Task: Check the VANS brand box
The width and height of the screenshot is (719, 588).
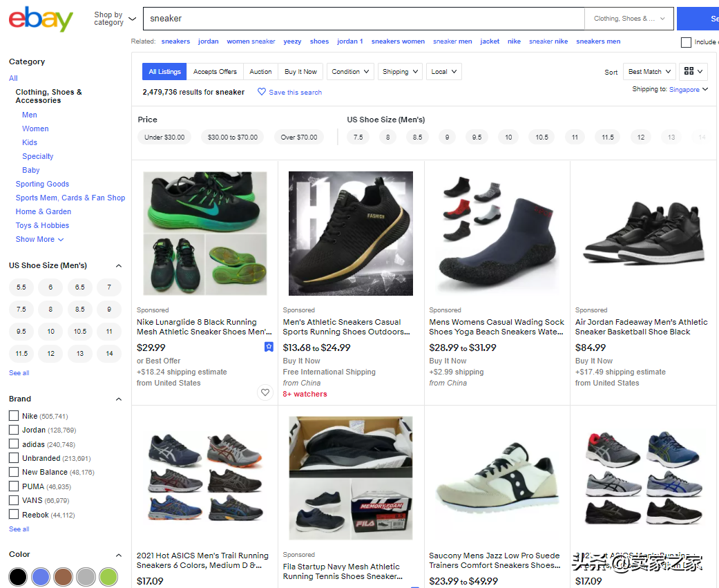Action: pyautogui.click(x=14, y=500)
